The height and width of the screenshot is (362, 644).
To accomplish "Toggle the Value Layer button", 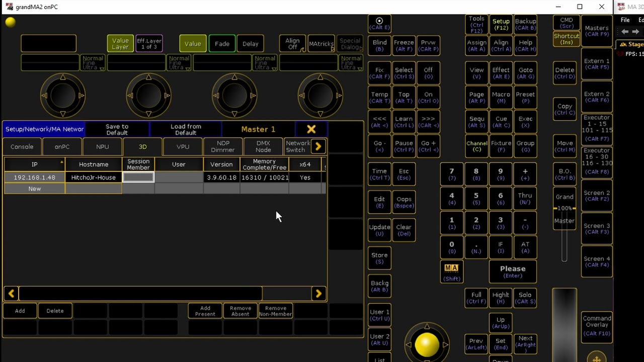I will click(120, 44).
